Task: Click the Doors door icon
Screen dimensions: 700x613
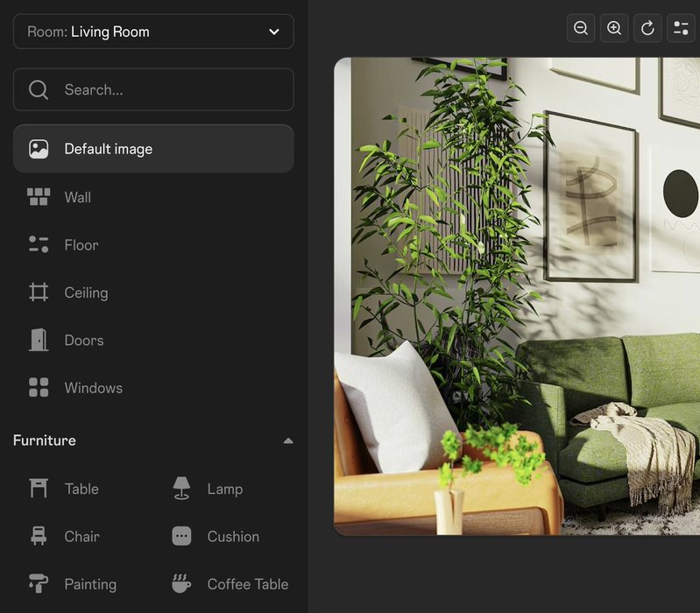Action: (39, 340)
